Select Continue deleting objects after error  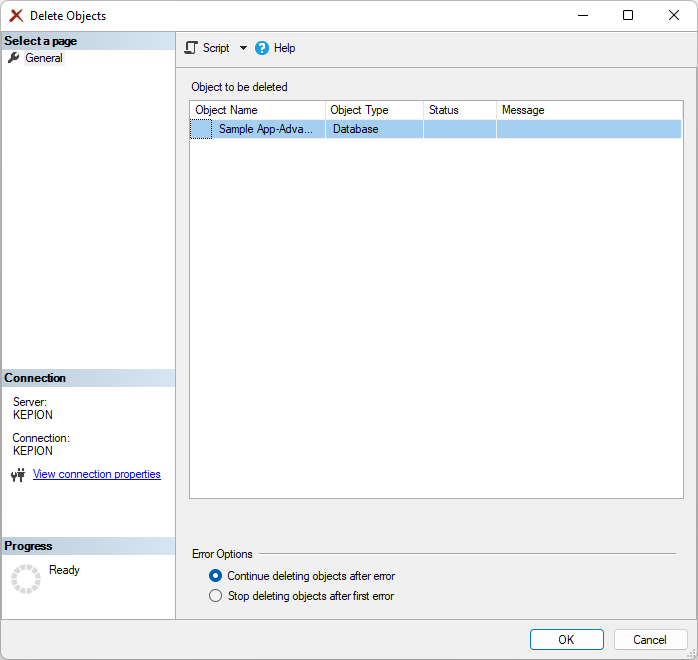point(215,576)
